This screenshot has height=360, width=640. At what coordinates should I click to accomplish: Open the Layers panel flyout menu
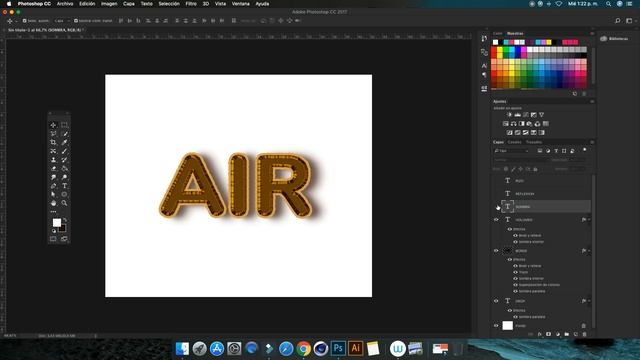click(592, 142)
